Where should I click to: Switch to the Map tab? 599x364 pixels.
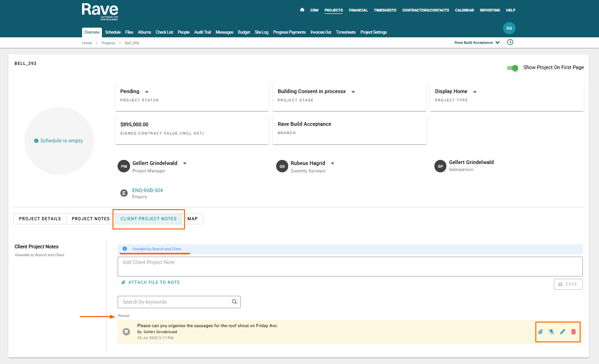pyautogui.click(x=193, y=219)
